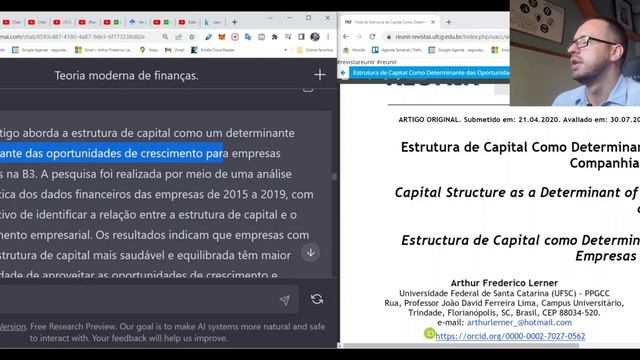Open the Google Translate extension icon
Viewport: 640px width, 360px height.
coord(248,37)
